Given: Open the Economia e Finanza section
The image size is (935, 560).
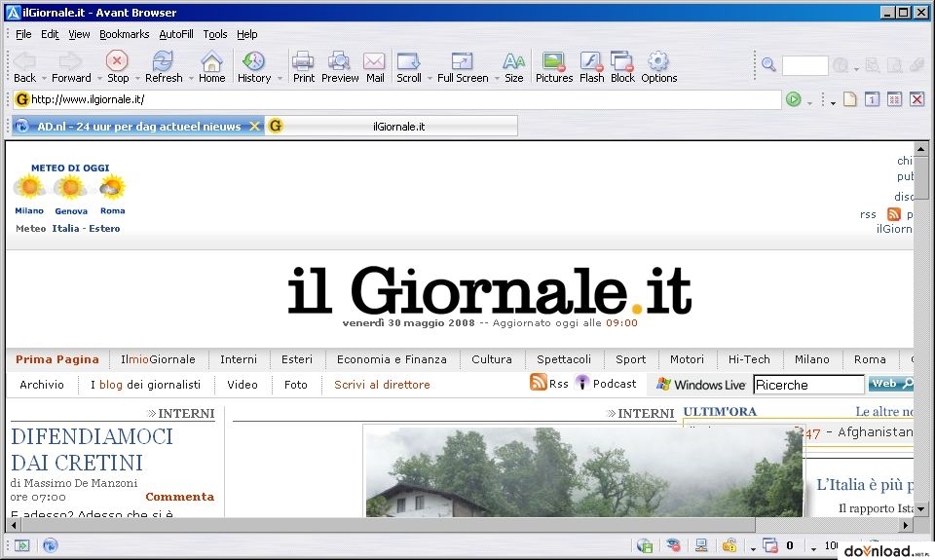Looking at the screenshot, I should pyautogui.click(x=392, y=359).
